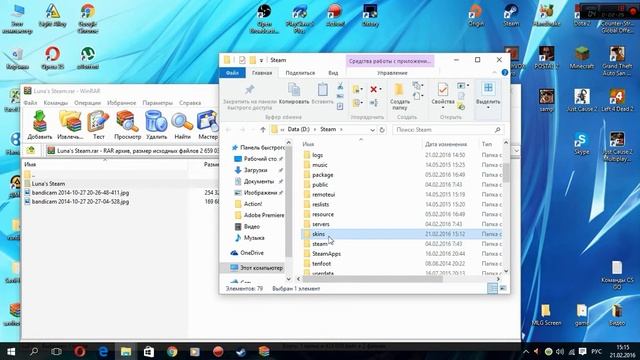The image size is (640, 360).
Task: Open the Файл tab in Explorer ribbon
Action: (232, 73)
